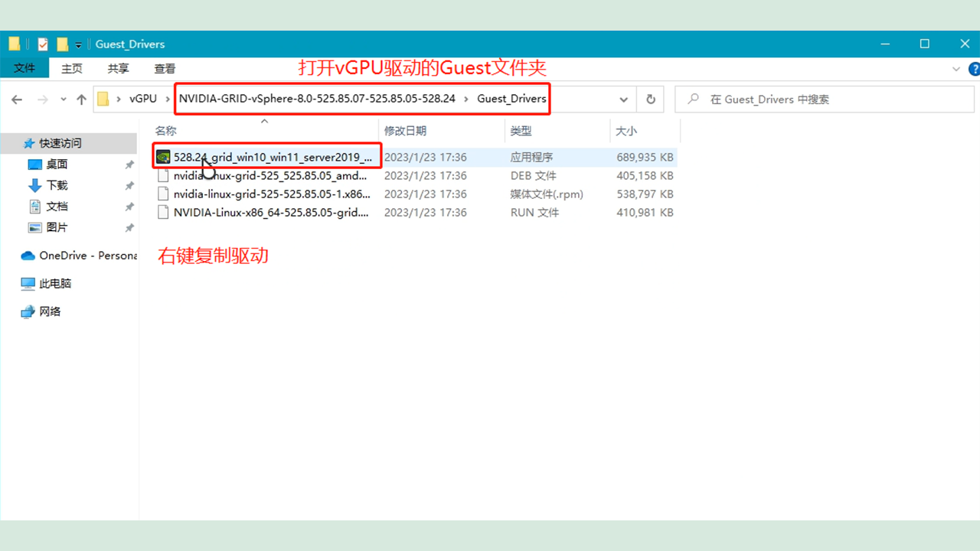The height and width of the screenshot is (551, 980).
Task: Open 桌面 in quick access
Action: coord(57,165)
